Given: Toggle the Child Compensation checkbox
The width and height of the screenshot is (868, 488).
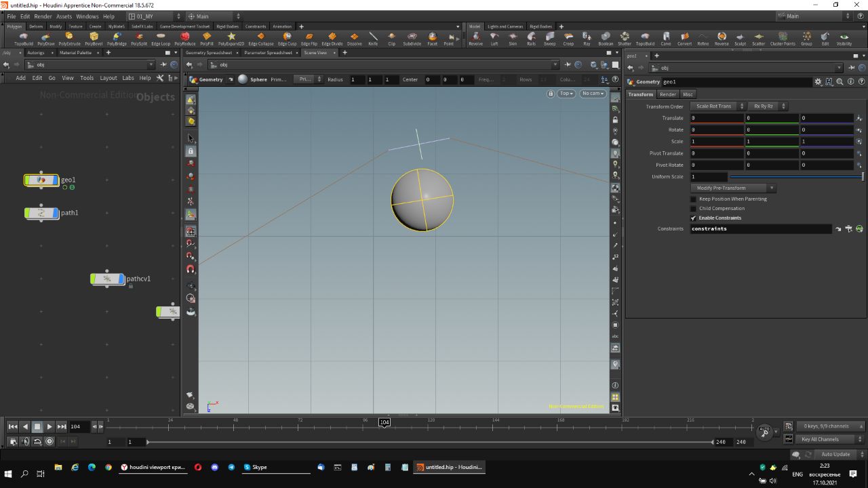Looking at the screenshot, I should point(693,209).
